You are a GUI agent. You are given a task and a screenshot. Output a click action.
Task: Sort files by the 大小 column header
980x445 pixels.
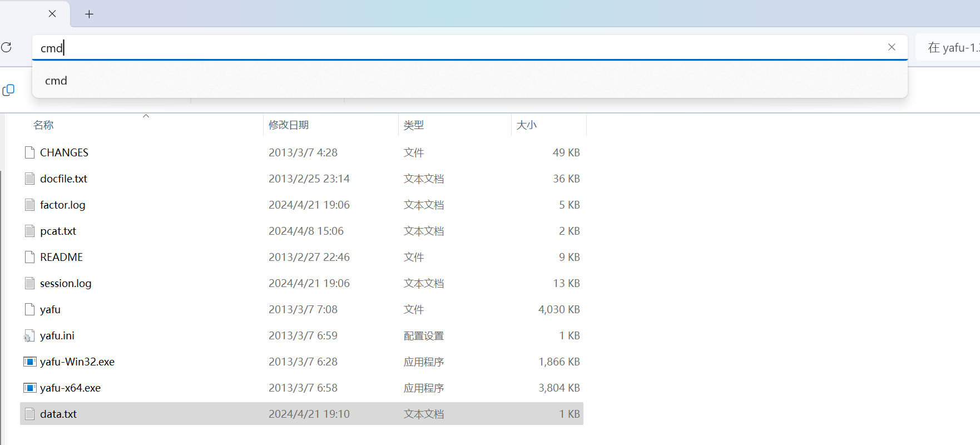pos(527,125)
